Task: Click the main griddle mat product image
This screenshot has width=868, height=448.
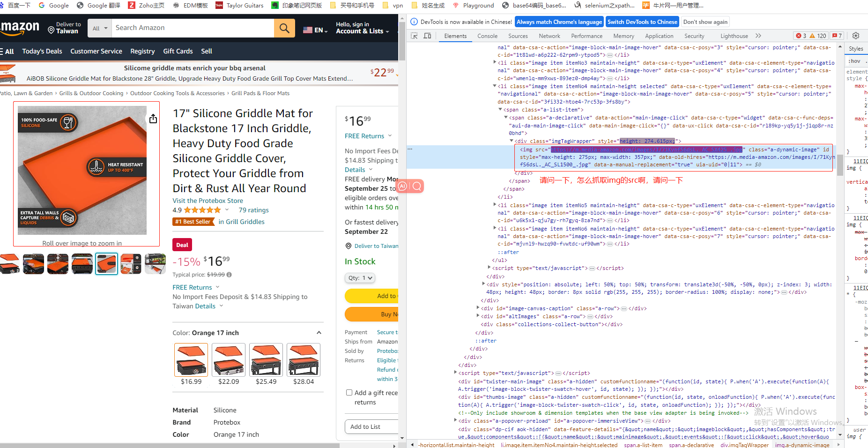Action: 82,170
